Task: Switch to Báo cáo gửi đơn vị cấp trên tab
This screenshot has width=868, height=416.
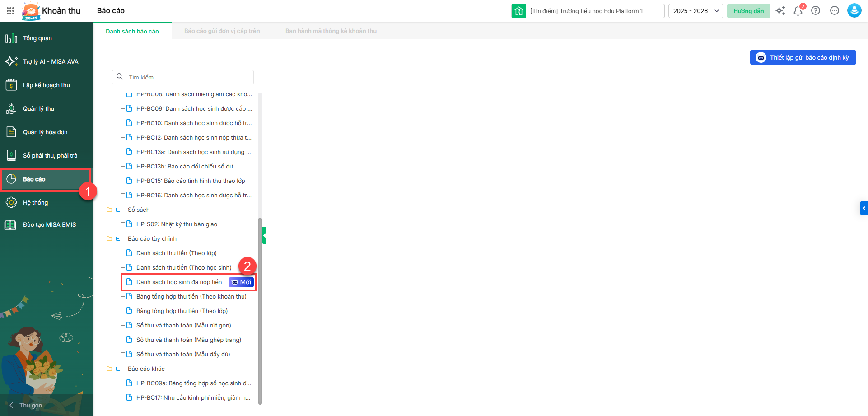Action: pyautogui.click(x=222, y=31)
